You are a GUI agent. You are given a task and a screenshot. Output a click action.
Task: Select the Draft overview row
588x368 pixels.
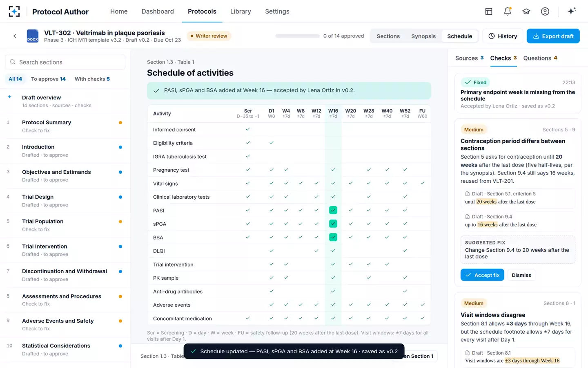pyautogui.click(x=65, y=101)
